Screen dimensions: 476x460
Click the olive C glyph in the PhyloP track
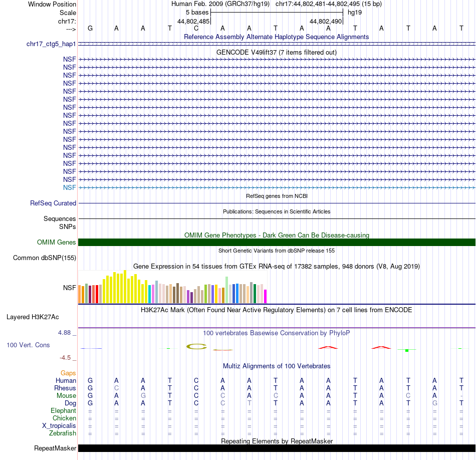point(196,346)
